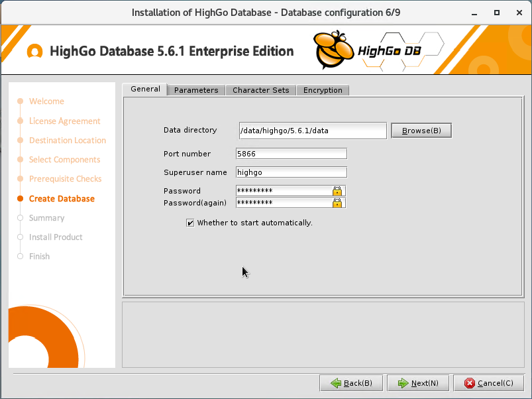The height and width of the screenshot is (399, 532).
Task: Select the Character Sets tab
Action: coord(260,90)
